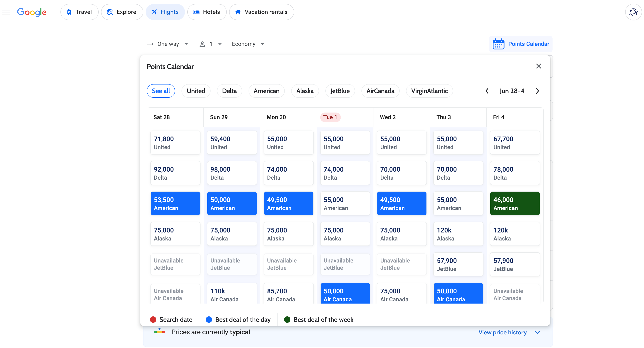Screen dimensions: 644x348
Task: Select the See all airlines tab
Action: click(161, 91)
